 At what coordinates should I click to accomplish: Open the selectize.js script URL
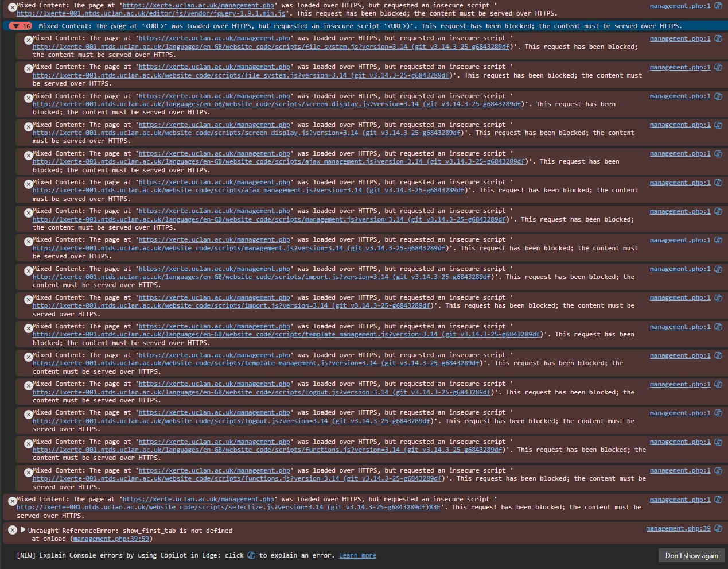[x=228, y=507]
